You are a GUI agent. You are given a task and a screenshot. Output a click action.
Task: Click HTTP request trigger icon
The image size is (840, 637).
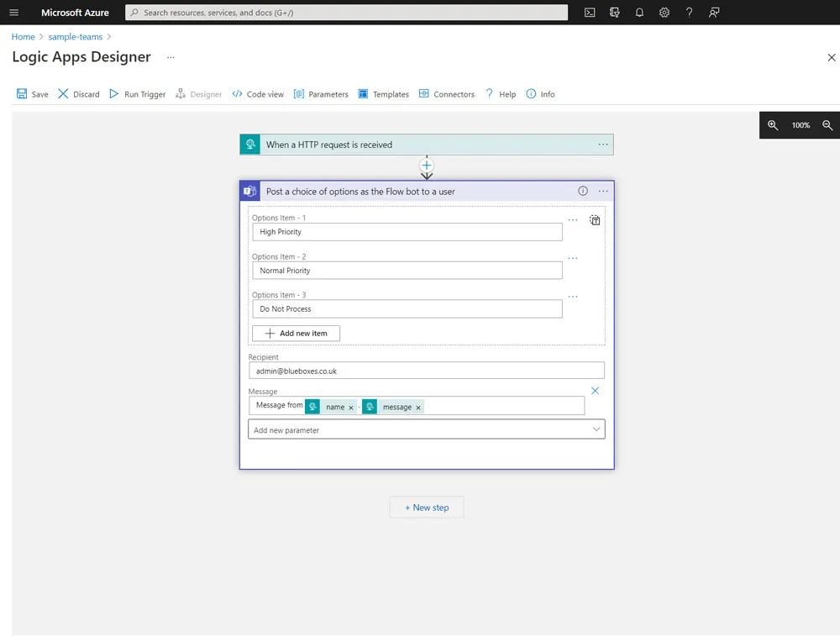point(250,144)
